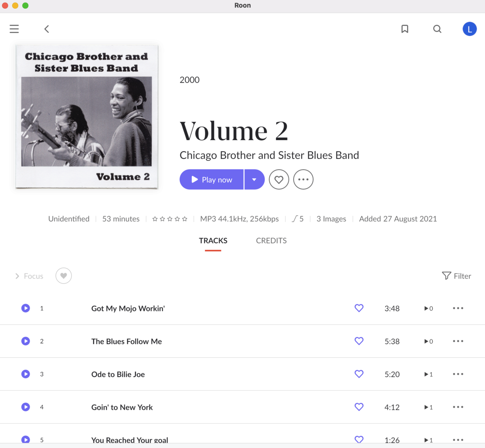Play track Goin' to New York
Image resolution: width=485 pixels, height=448 pixels.
[26, 407]
